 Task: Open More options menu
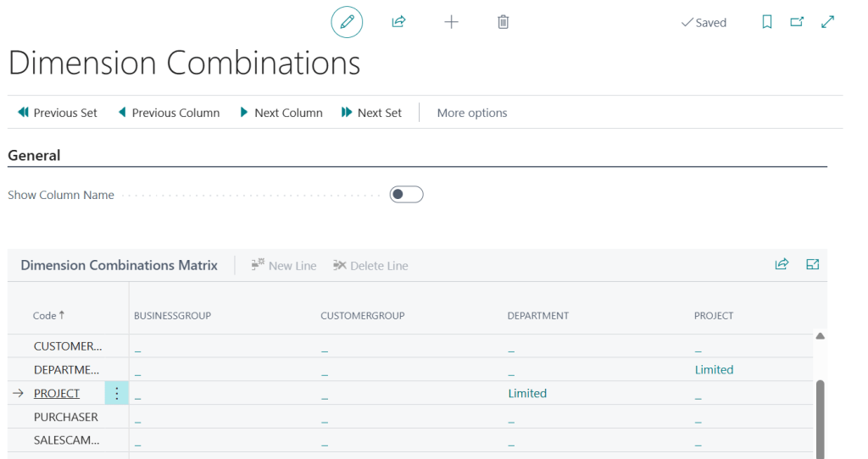point(472,113)
